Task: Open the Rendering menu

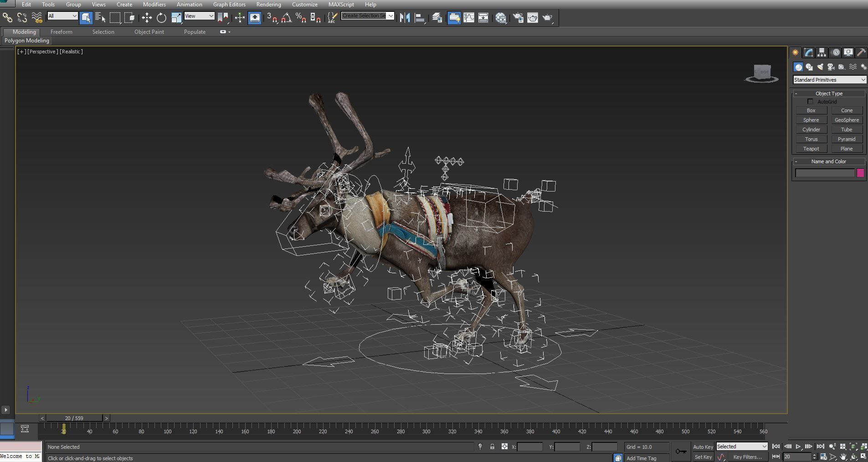Action: pos(268,5)
